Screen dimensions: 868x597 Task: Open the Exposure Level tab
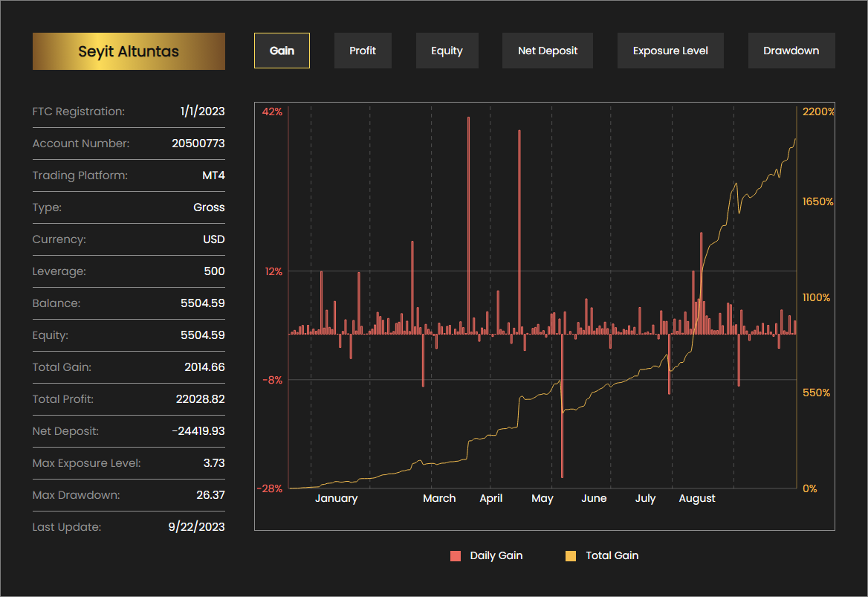tap(670, 51)
